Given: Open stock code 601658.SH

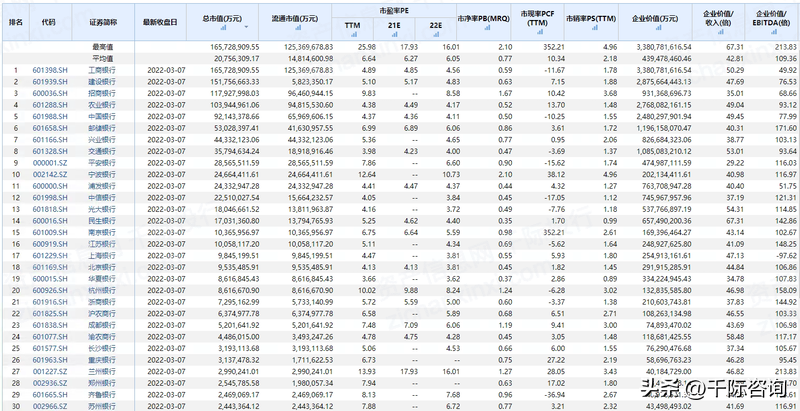Looking at the screenshot, I should point(50,128).
